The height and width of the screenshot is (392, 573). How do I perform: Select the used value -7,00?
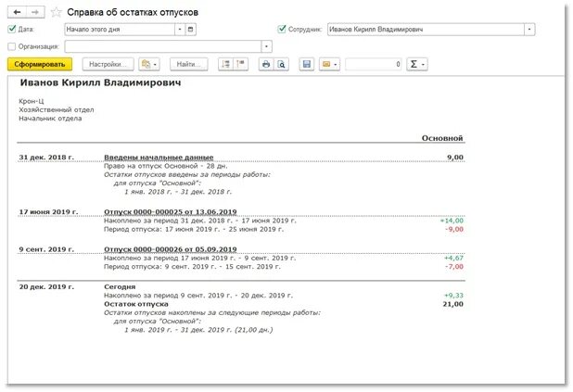click(454, 267)
